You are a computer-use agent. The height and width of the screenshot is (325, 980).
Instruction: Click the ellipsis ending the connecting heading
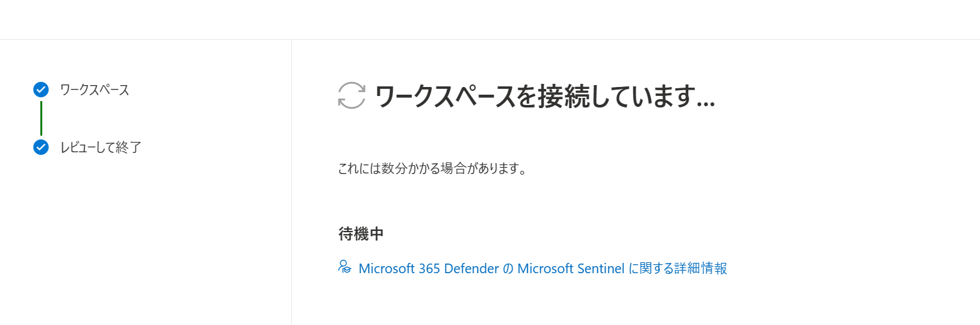(x=705, y=102)
